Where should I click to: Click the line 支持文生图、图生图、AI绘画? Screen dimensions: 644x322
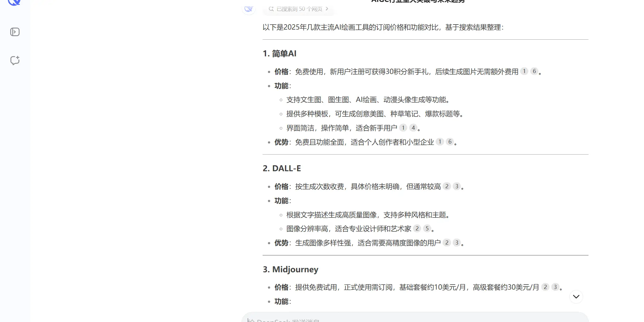coord(368,100)
